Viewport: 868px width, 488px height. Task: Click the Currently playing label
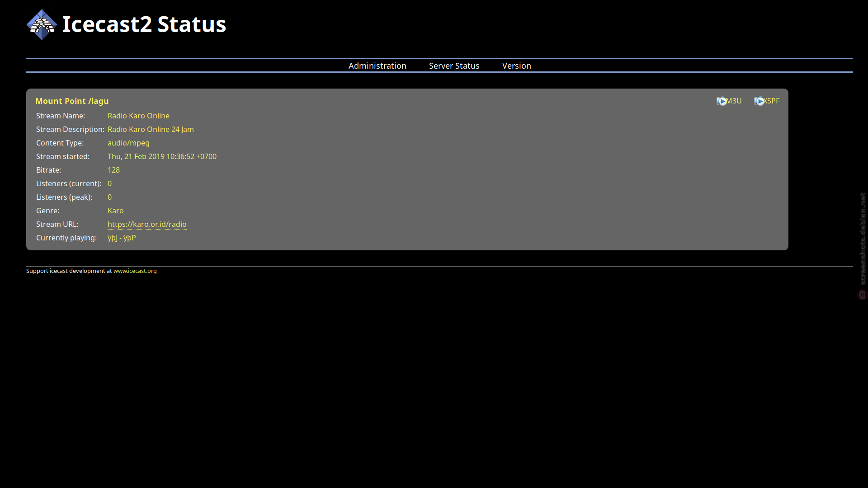[x=66, y=238]
